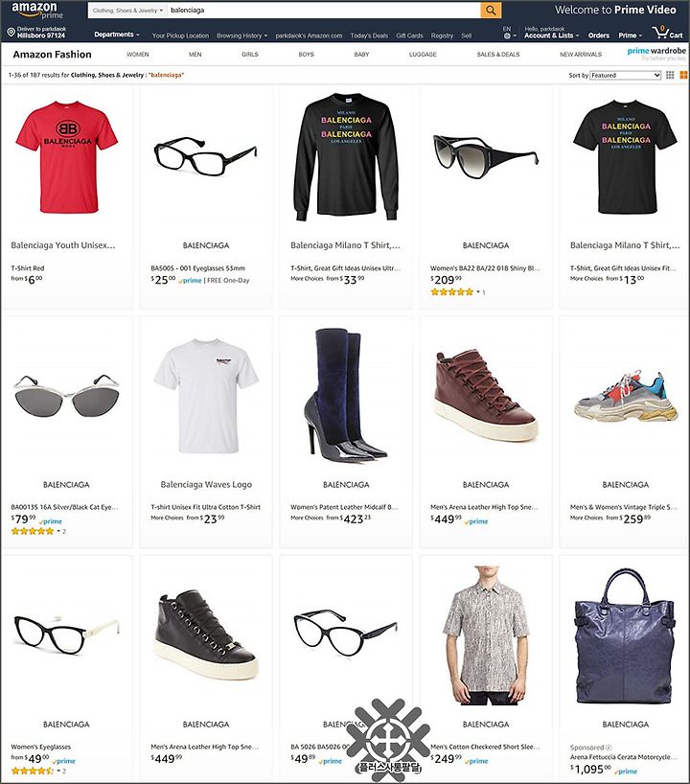Screen dimensions: 690x784
Task: Open the Sort by Featured dropdown
Action: pyautogui.click(x=625, y=75)
